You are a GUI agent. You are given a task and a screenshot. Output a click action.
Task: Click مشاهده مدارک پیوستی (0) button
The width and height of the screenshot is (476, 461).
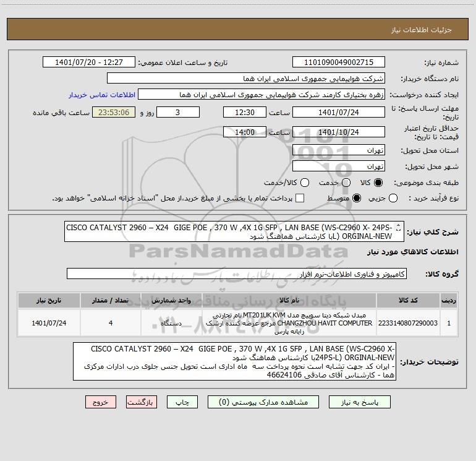pos(263,402)
